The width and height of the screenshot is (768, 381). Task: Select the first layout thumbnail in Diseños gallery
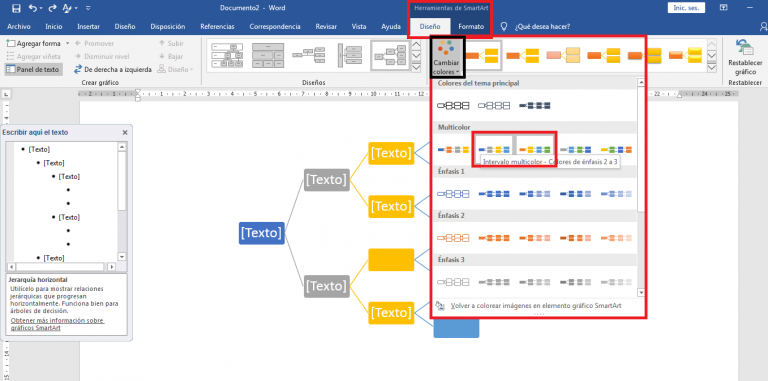tap(226, 55)
